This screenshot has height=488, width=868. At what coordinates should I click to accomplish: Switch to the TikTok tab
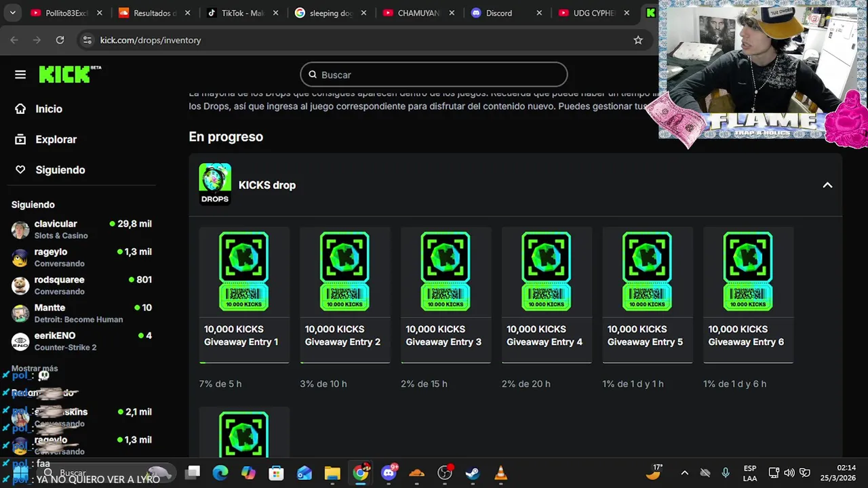tap(242, 13)
